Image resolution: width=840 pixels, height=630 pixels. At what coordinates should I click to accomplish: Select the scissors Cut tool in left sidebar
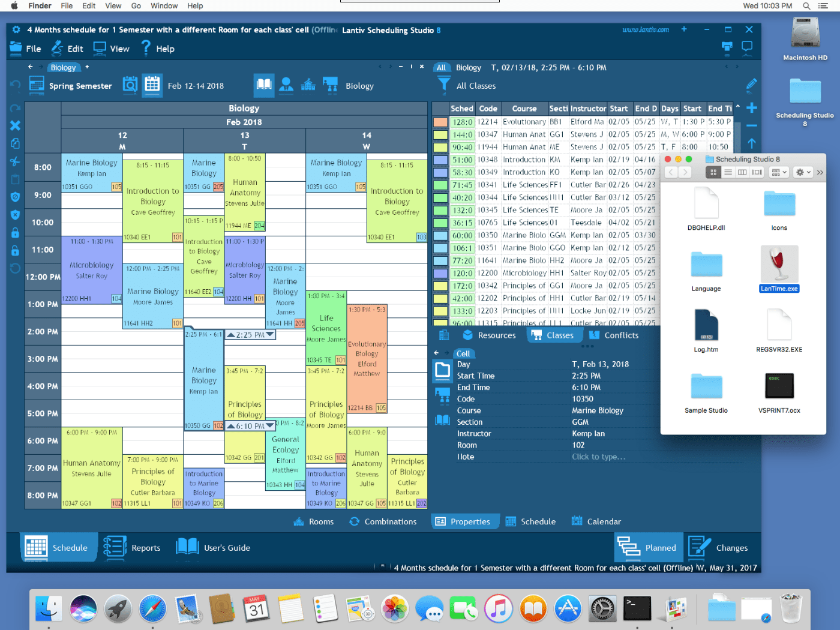(16, 161)
